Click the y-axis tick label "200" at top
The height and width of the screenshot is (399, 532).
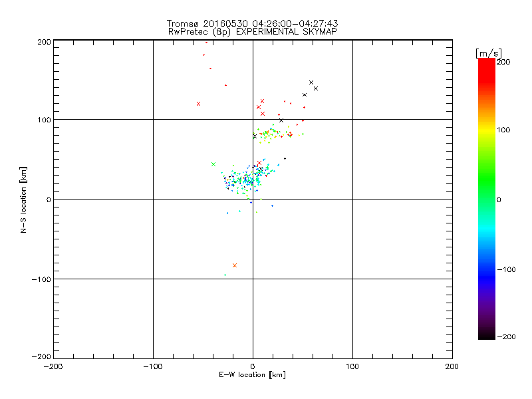[44, 42]
